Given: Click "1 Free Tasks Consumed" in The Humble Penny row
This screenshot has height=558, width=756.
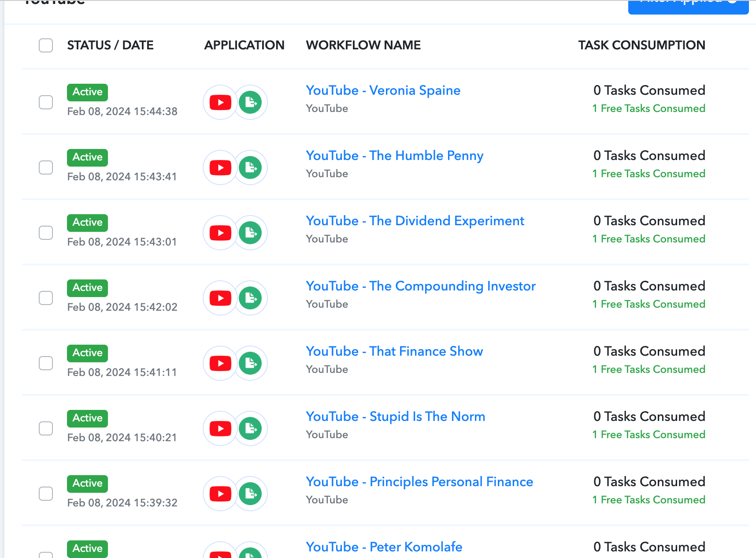Looking at the screenshot, I should click(x=649, y=174).
